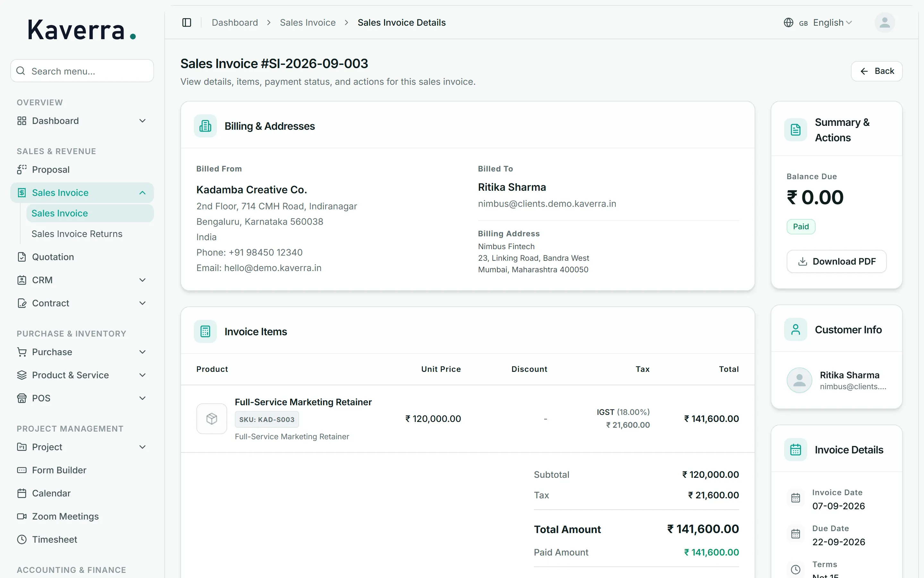Viewport: 924px width, 578px height.
Task: Click the magnifier icon in menu search
Action: point(21,71)
